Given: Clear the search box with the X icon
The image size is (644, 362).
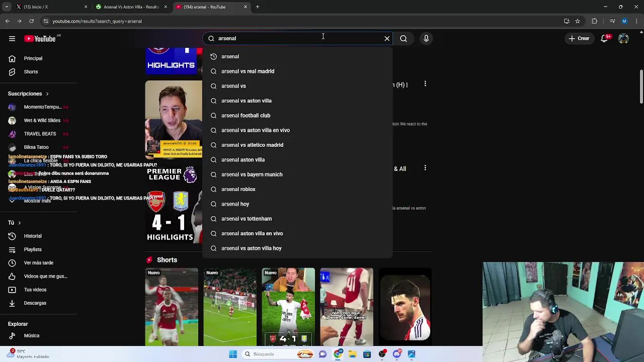Looking at the screenshot, I should (x=387, y=38).
